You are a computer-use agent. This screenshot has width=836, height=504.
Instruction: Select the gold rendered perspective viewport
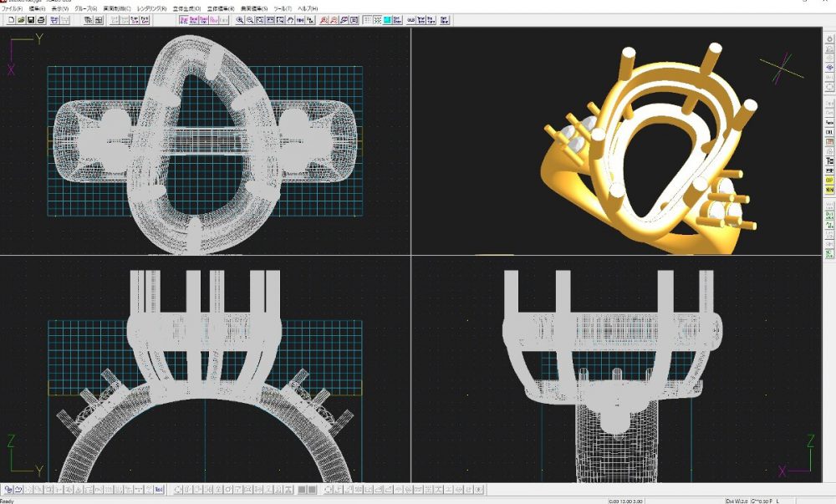click(616, 141)
